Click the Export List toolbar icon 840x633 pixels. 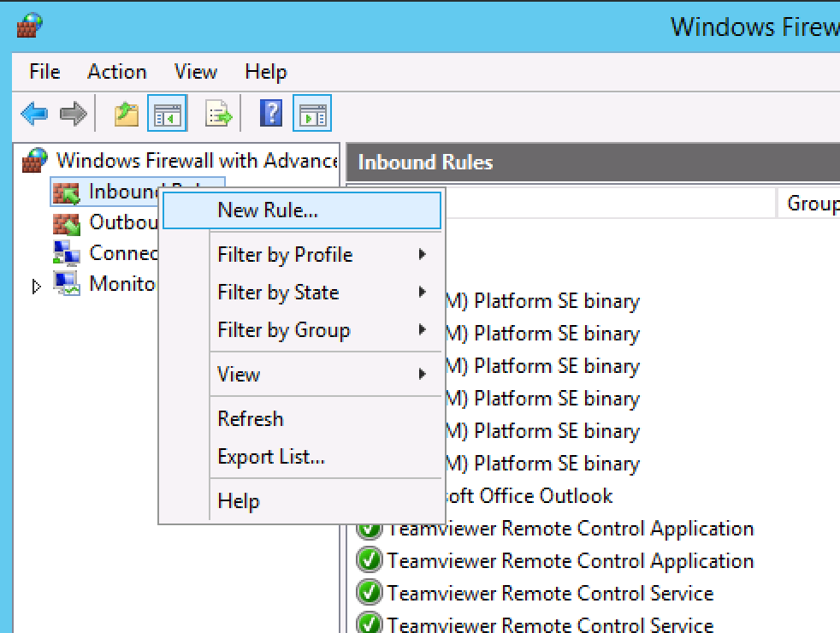click(x=218, y=113)
